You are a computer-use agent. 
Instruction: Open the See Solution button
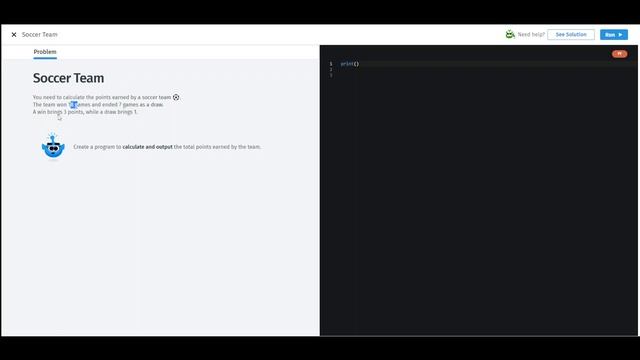[571, 35]
